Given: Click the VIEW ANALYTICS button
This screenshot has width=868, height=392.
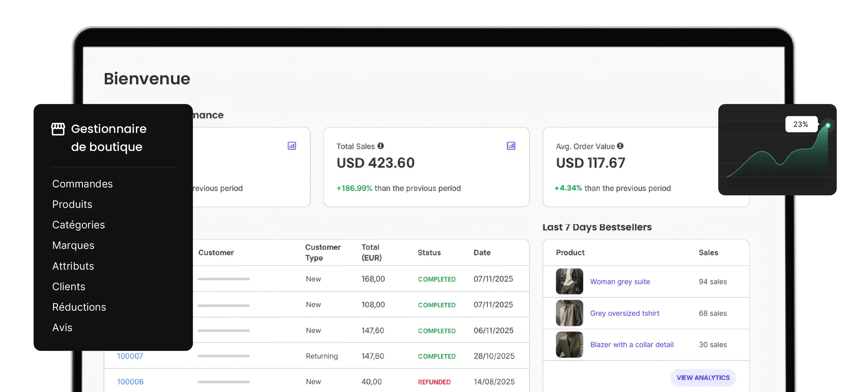Looking at the screenshot, I should [x=703, y=378].
